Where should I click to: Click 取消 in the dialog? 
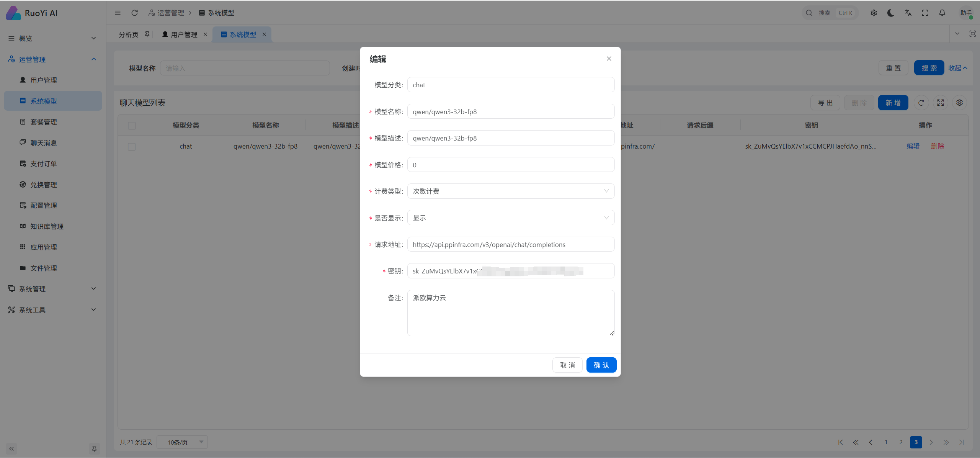pos(567,365)
